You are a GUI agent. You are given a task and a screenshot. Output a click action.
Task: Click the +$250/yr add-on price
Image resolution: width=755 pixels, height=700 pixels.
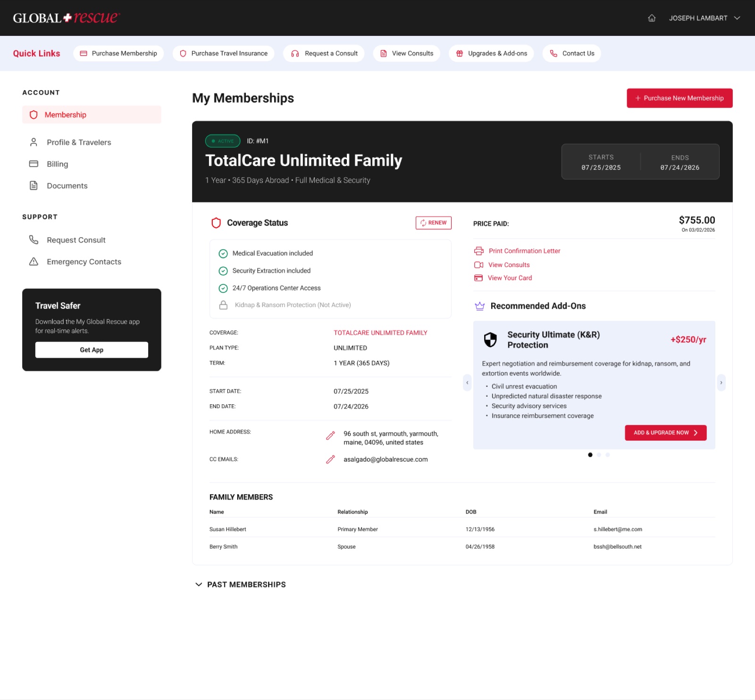point(688,340)
